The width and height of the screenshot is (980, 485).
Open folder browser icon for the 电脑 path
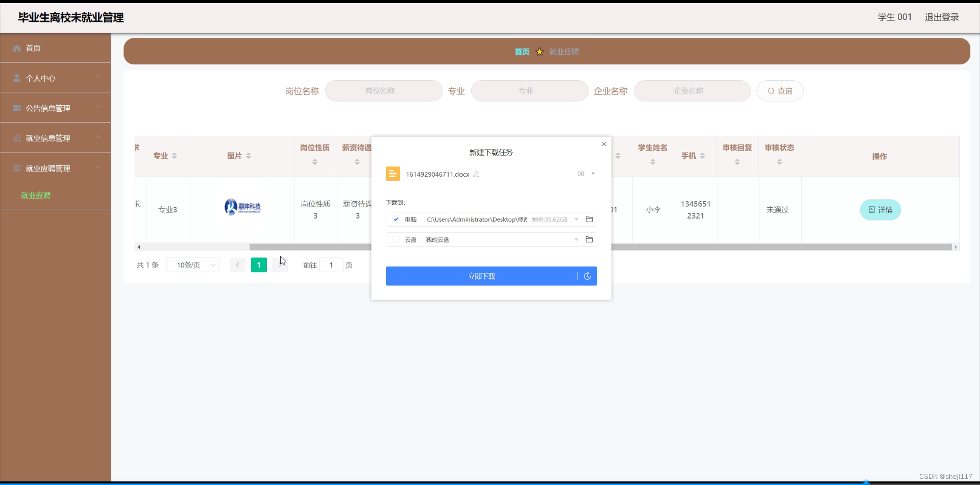590,219
